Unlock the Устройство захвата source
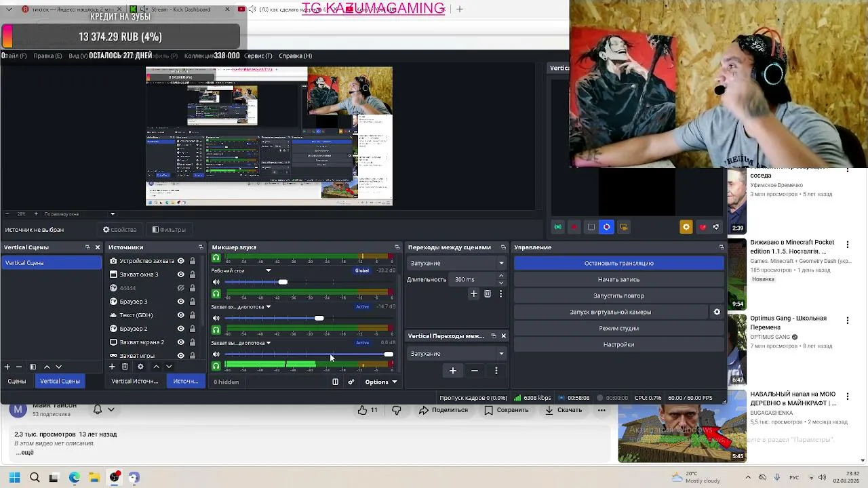The image size is (868, 488). point(193,261)
